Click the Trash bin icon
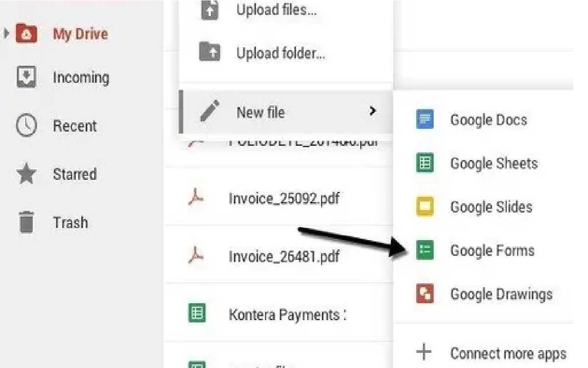Screen dimensions: 588x368 pyautogui.click(x=27, y=222)
